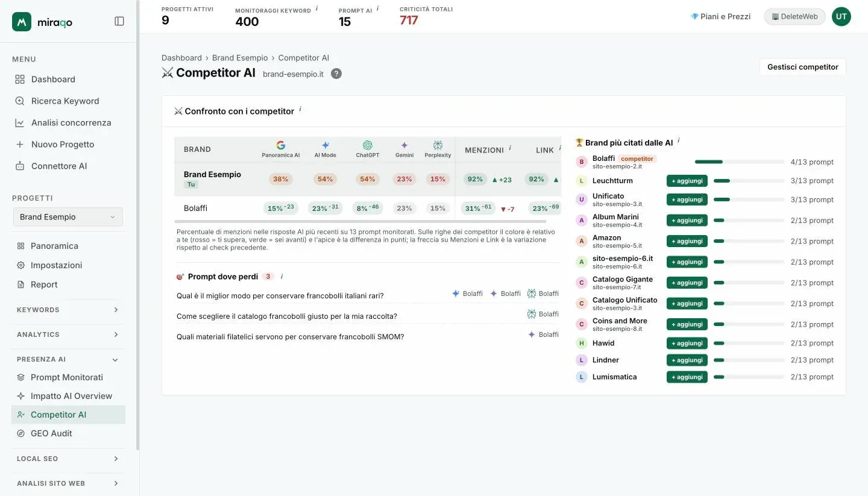868x496 pixels.
Task: Click the sidebar vertical scrollbar
Action: 137,226
